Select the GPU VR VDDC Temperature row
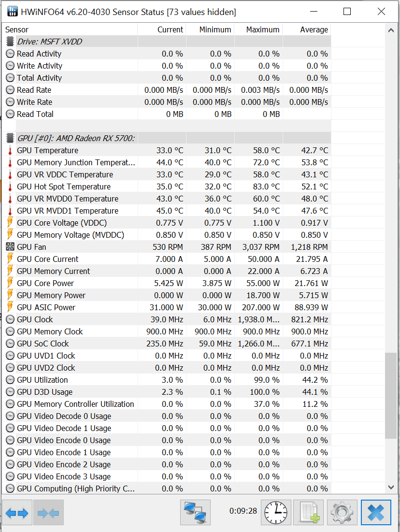Viewport: 400px width, 532px height. [167, 174]
